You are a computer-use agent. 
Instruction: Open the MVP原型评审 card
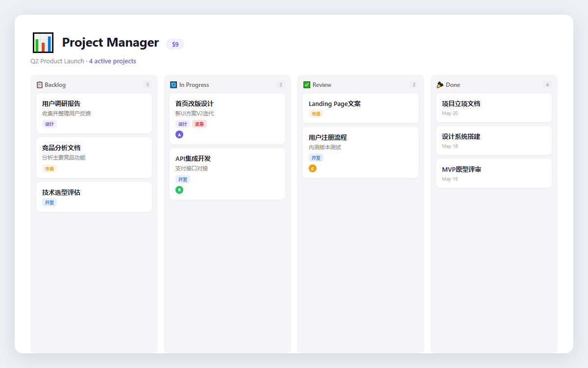pos(494,173)
